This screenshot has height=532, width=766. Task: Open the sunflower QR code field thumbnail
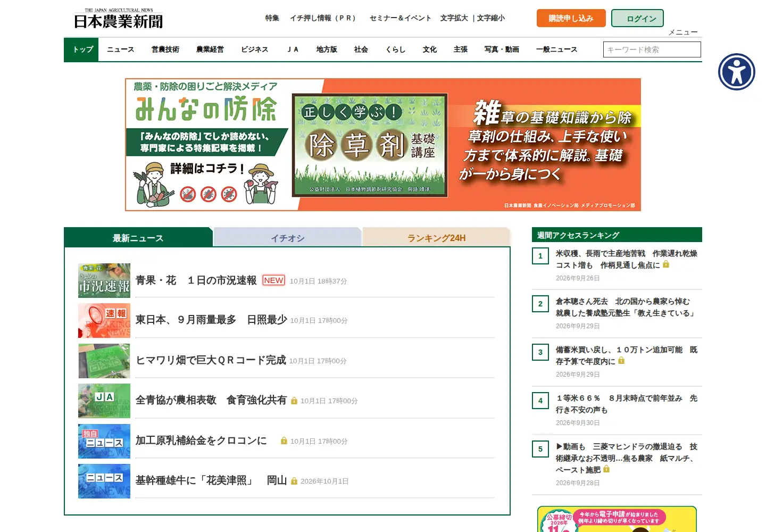(104, 361)
